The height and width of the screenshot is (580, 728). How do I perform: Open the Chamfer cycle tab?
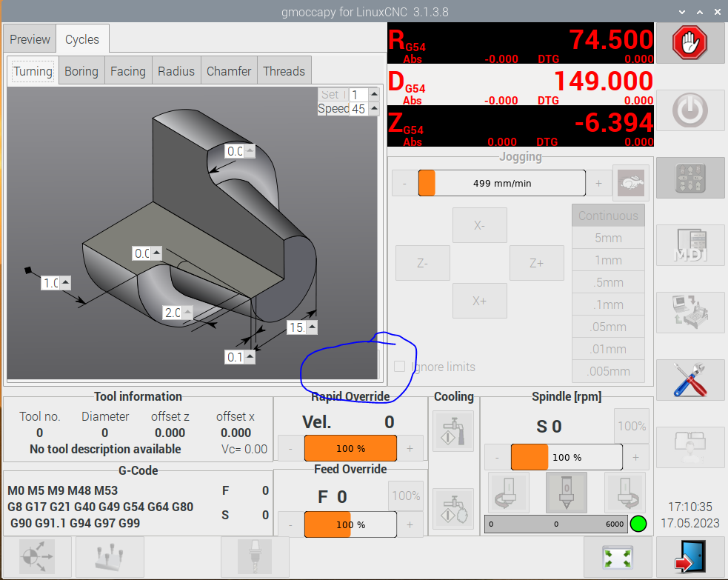229,71
